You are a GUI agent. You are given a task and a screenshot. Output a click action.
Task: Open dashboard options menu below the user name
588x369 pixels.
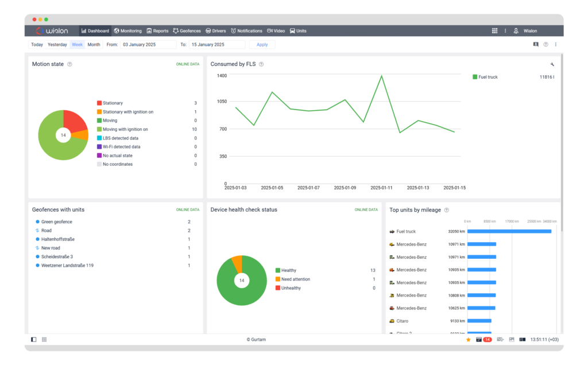pyautogui.click(x=555, y=45)
